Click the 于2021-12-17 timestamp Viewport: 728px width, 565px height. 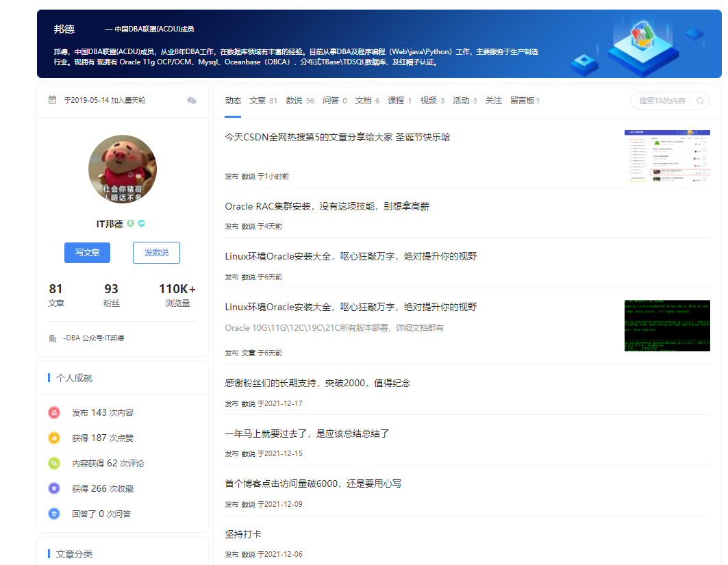(280, 403)
